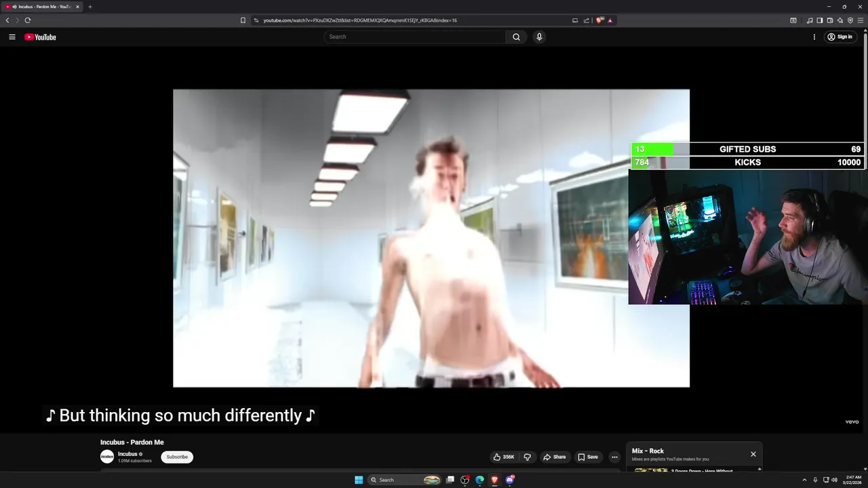868x488 pixels.
Task: Bookmark this page using the bookmark icon
Action: coord(243,20)
